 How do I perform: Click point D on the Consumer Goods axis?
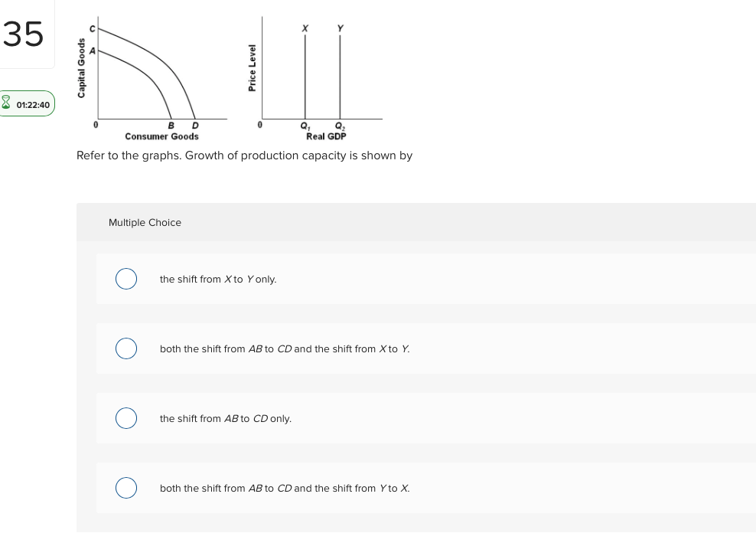[x=194, y=124]
